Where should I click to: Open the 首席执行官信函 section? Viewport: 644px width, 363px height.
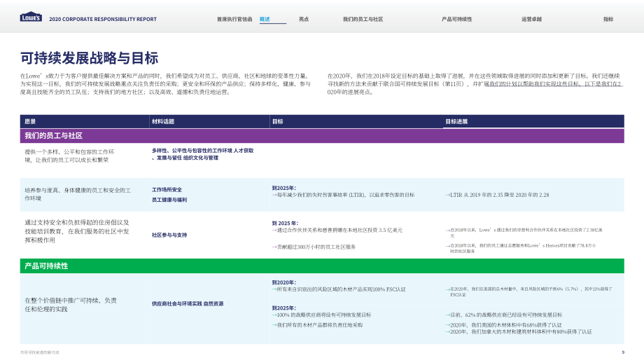pyautogui.click(x=234, y=20)
